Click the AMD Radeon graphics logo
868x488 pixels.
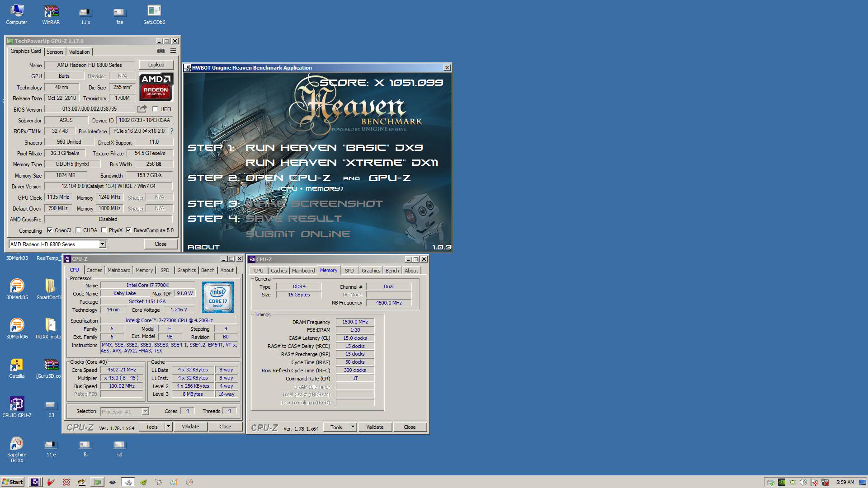point(156,86)
